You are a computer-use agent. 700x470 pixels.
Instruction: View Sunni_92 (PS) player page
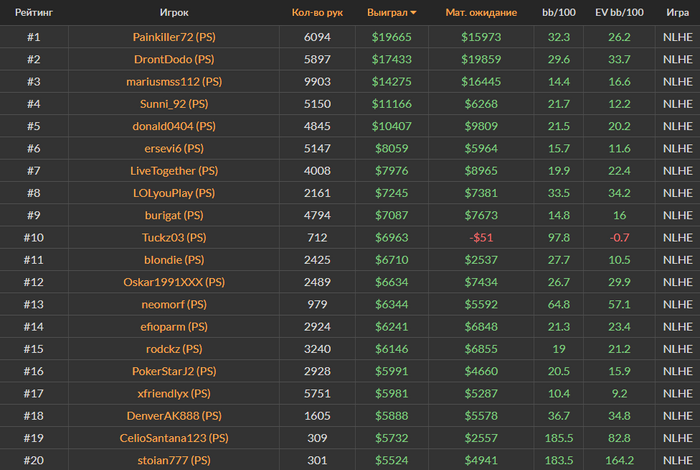click(x=174, y=104)
